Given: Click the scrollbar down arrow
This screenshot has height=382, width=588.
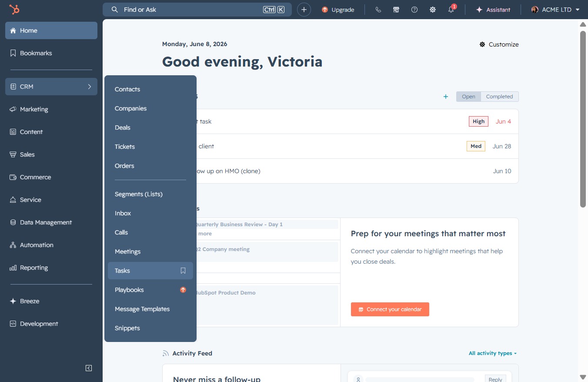Looking at the screenshot, I should pyautogui.click(x=583, y=377).
